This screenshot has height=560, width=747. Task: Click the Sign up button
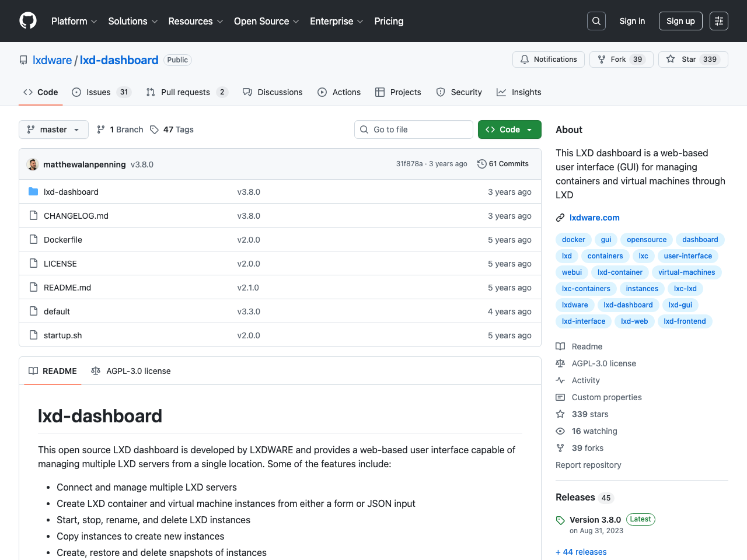680,20
